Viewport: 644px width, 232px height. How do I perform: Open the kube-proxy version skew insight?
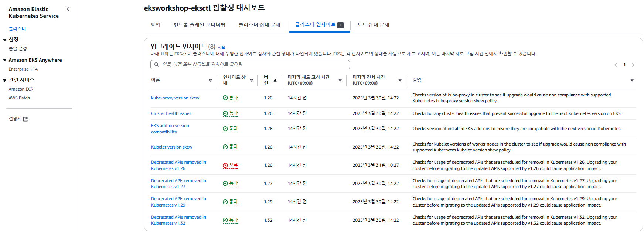point(175,98)
